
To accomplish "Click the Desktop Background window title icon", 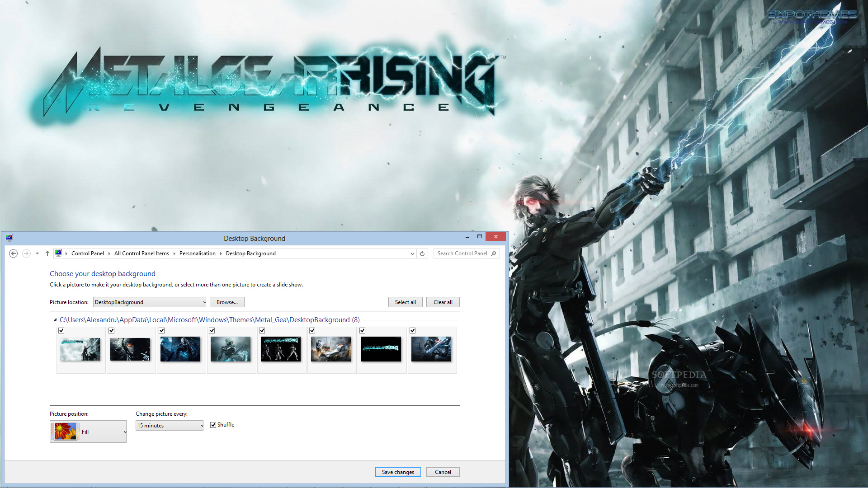I will point(9,238).
